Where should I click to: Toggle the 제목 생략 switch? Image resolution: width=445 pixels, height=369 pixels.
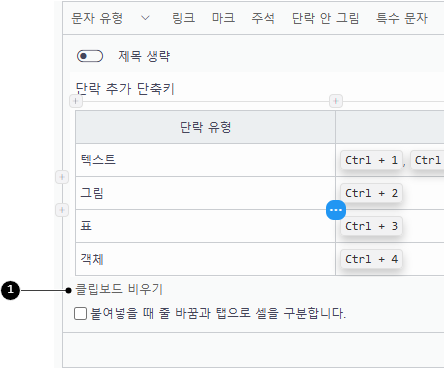90,56
